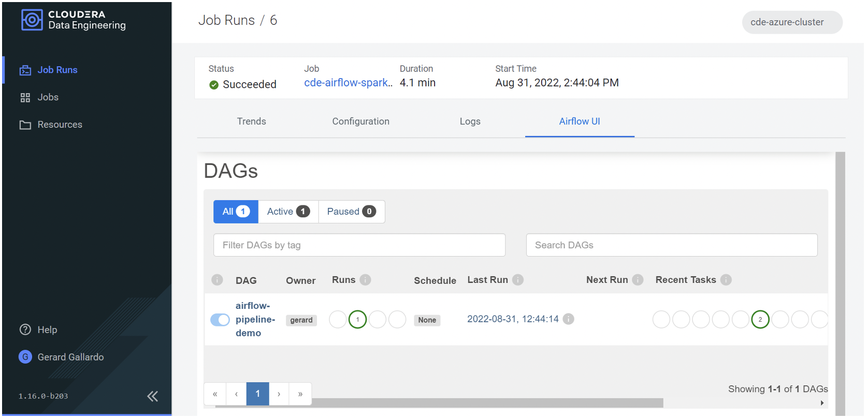Open Job Runs in the sidebar
Viewport: 868px width, 419px height.
(57, 70)
